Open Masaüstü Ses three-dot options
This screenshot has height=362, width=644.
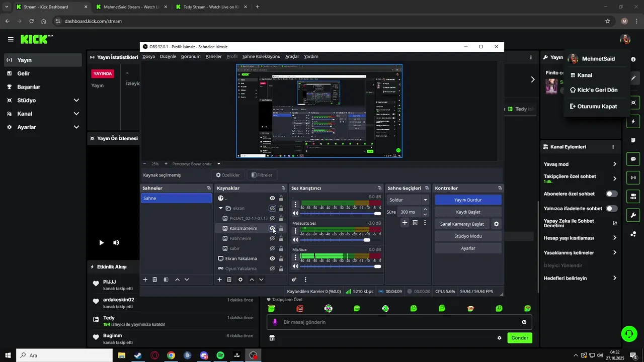tap(295, 231)
